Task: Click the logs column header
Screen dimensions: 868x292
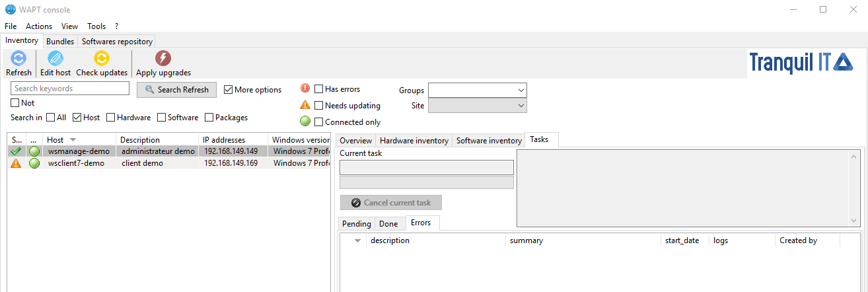Action: click(742, 240)
